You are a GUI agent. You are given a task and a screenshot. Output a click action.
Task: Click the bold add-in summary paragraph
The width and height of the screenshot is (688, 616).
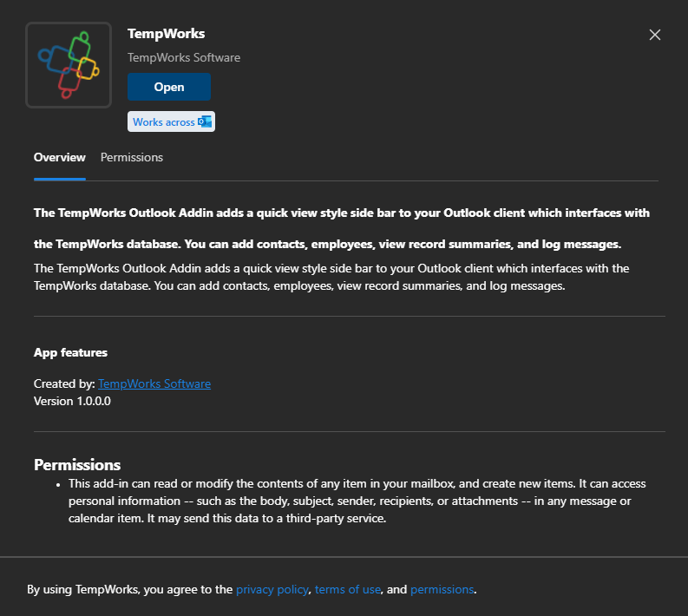[x=341, y=227]
